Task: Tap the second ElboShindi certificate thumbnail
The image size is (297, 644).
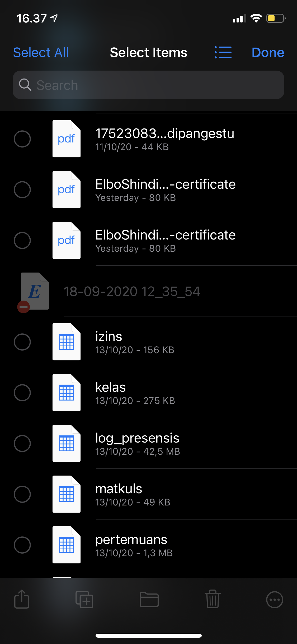Action: pos(66,240)
